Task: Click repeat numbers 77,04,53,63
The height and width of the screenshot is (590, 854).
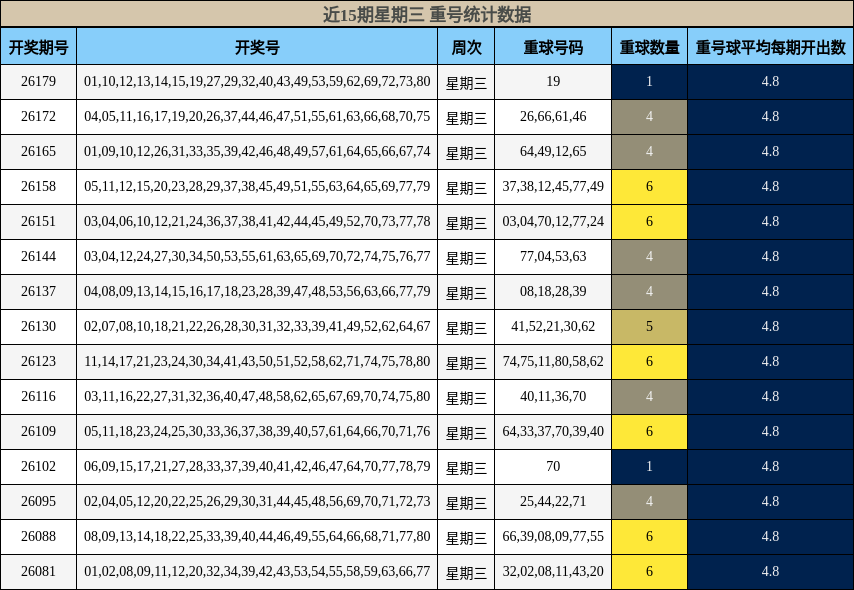Action: tap(553, 257)
